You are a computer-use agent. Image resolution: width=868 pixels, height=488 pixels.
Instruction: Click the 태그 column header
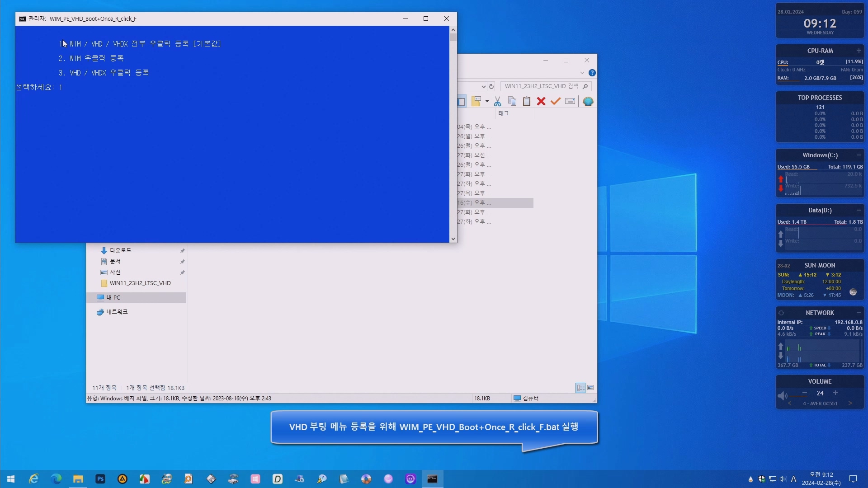coord(504,113)
